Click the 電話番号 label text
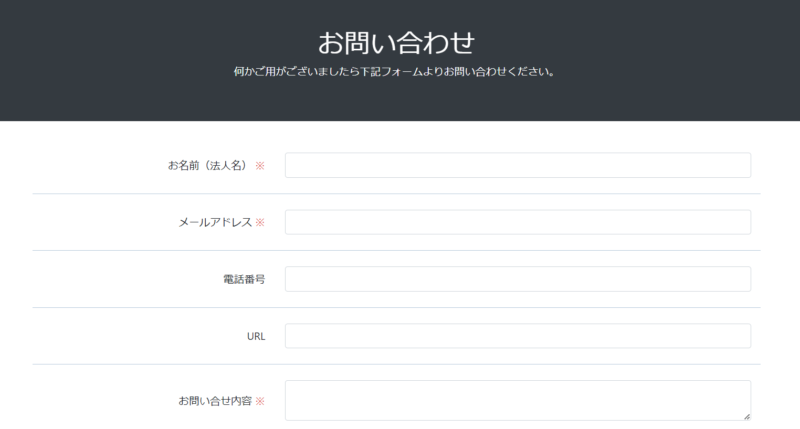 pos(244,279)
